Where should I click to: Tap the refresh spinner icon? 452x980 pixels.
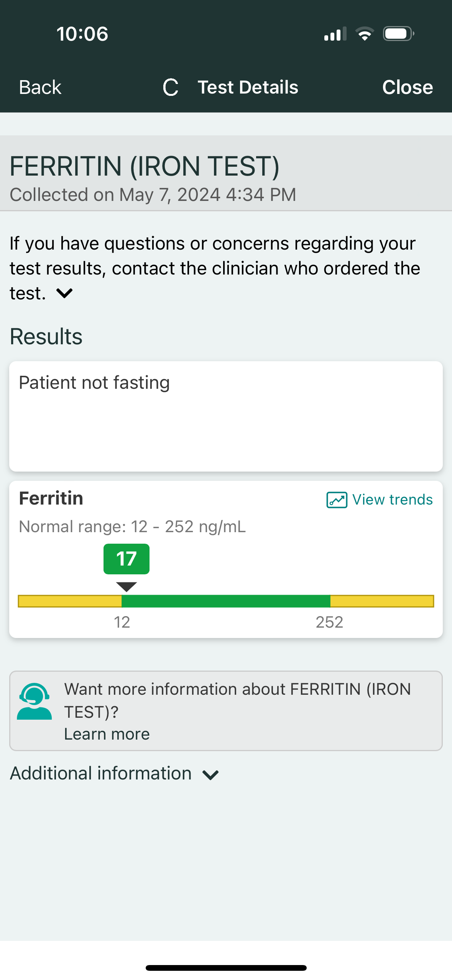coord(171,87)
